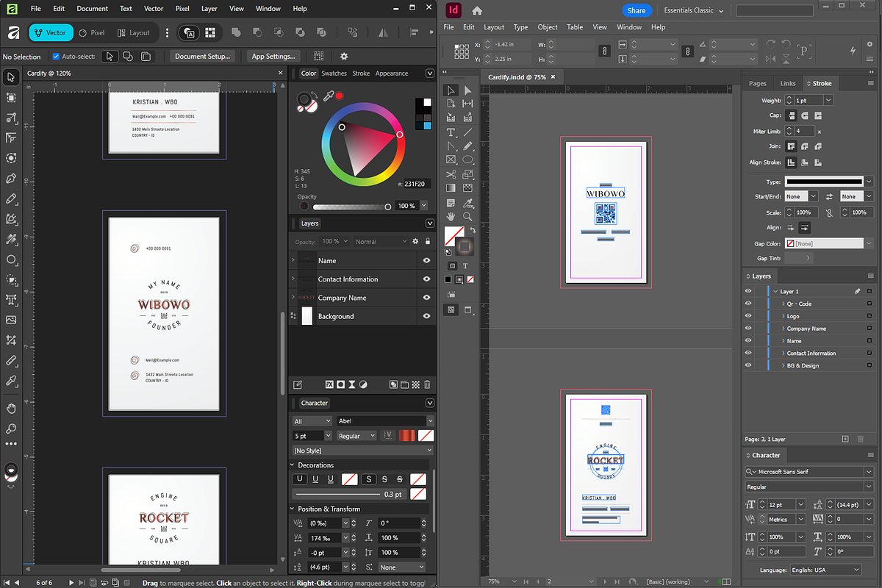Screen dimensions: 882x588
Task: Click the InDesign Home icon
Action: point(477,10)
